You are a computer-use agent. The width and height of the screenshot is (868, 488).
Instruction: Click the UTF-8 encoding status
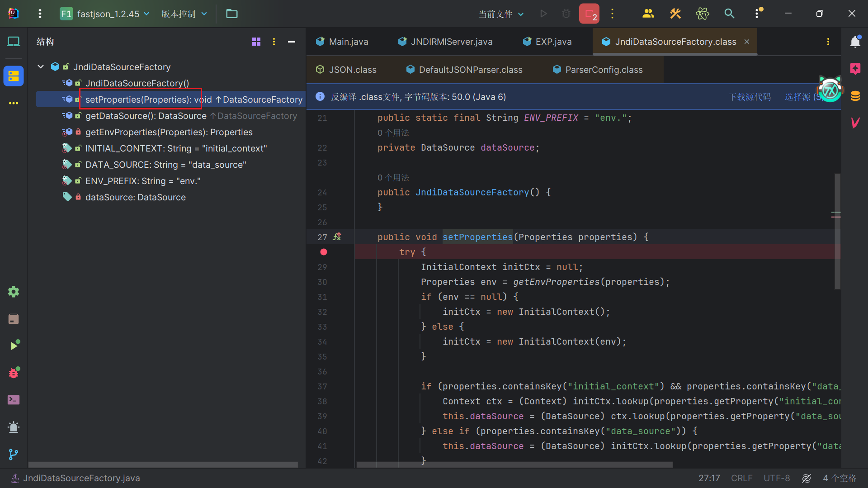777,478
